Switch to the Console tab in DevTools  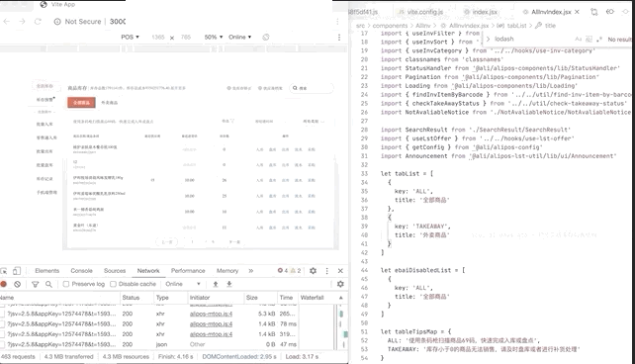[82, 271]
